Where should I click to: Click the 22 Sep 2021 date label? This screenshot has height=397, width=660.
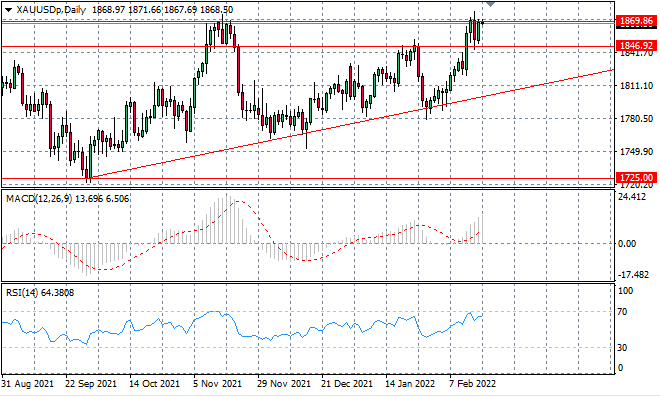pos(91,384)
